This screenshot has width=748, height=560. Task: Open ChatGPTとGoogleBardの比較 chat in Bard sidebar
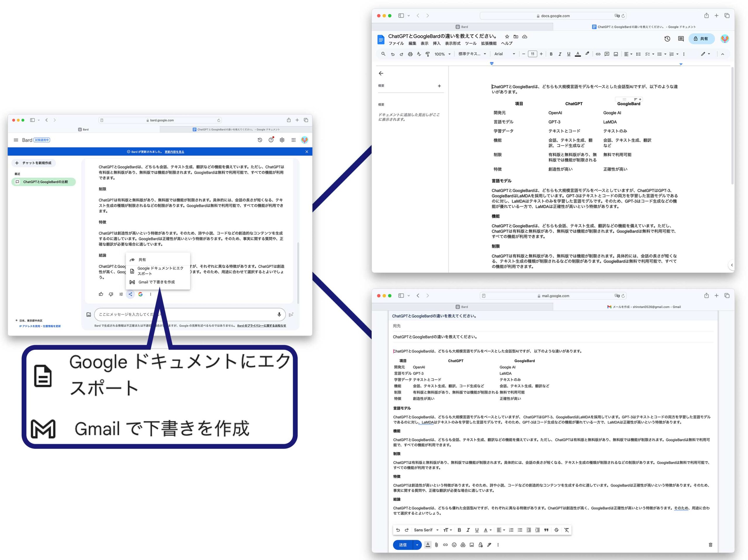(43, 182)
